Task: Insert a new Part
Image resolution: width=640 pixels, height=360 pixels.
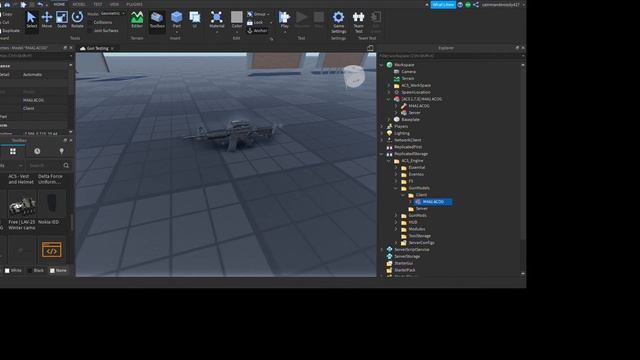Action: pyautogui.click(x=176, y=20)
